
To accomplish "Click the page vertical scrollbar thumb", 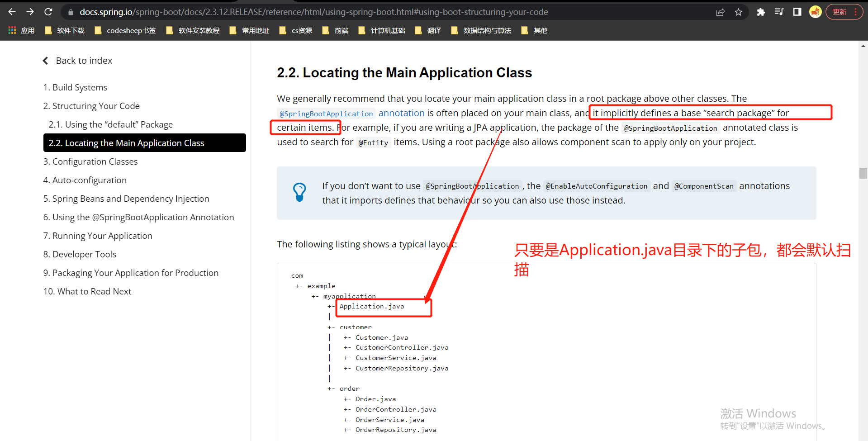I will 863,173.
